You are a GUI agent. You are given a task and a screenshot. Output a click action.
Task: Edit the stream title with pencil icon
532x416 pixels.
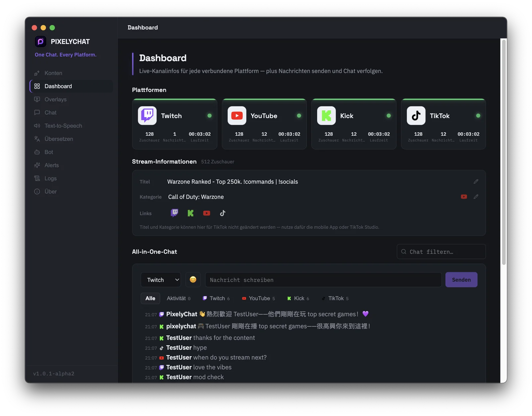tap(476, 182)
